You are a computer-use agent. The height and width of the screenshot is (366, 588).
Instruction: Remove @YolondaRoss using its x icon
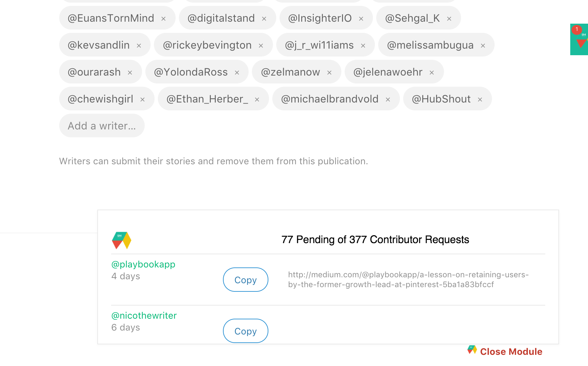[237, 73]
